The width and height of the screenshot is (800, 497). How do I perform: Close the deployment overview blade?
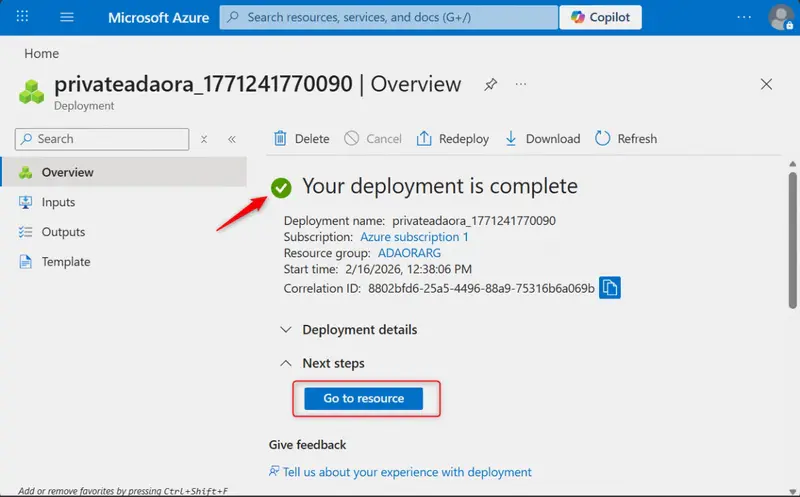click(x=766, y=84)
